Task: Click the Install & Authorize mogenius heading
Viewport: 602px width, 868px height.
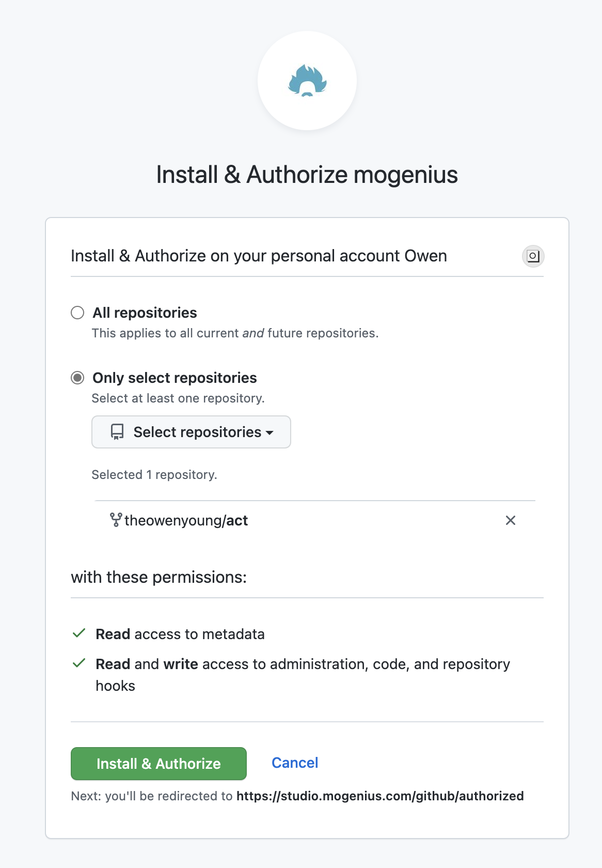Action: coord(307,175)
